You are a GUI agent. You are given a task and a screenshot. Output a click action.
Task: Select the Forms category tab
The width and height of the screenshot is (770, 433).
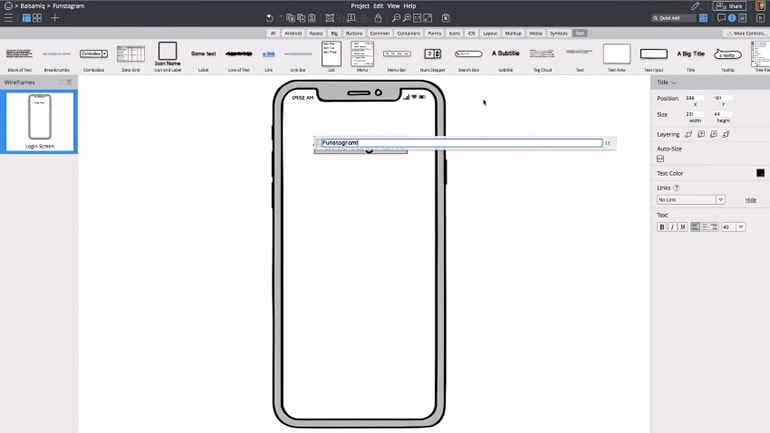434,33
